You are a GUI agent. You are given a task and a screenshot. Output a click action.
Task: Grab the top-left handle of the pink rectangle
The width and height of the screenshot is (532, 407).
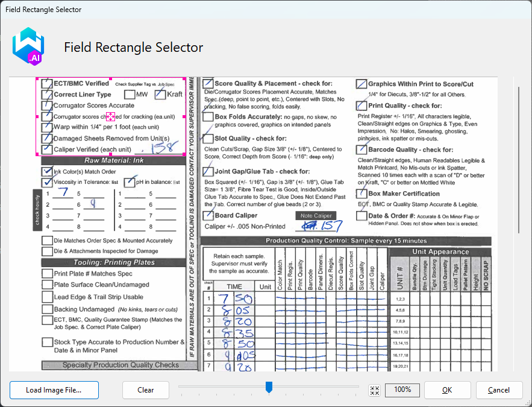tap(37, 79)
